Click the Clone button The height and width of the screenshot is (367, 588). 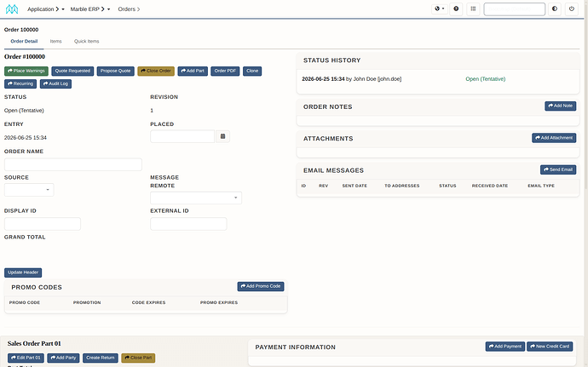tap(252, 71)
